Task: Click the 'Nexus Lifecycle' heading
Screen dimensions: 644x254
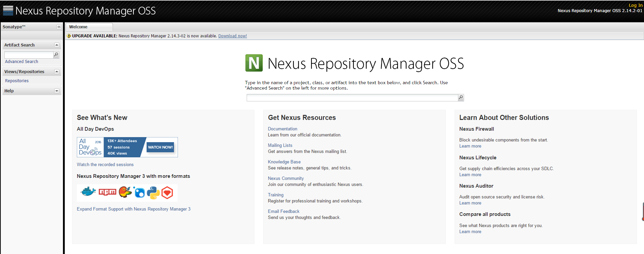Action: (x=478, y=158)
